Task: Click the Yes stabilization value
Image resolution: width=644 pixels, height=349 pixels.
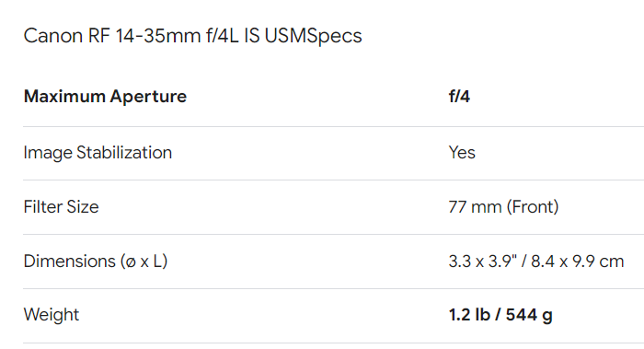Action: coord(462,153)
